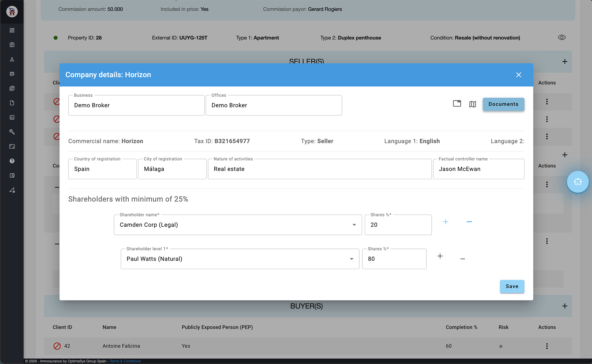Click the Documents button
592x364 pixels.
click(x=503, y=104)
